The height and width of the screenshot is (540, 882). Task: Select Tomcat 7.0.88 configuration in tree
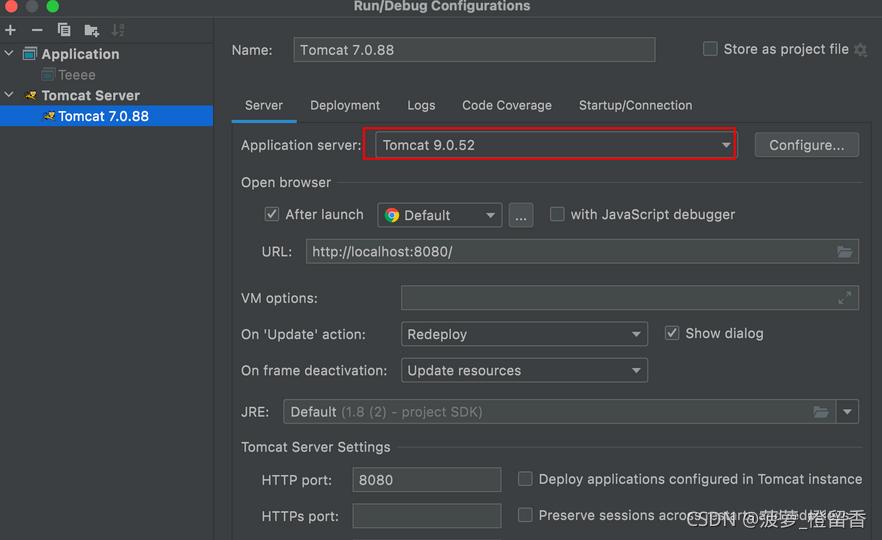106,116
